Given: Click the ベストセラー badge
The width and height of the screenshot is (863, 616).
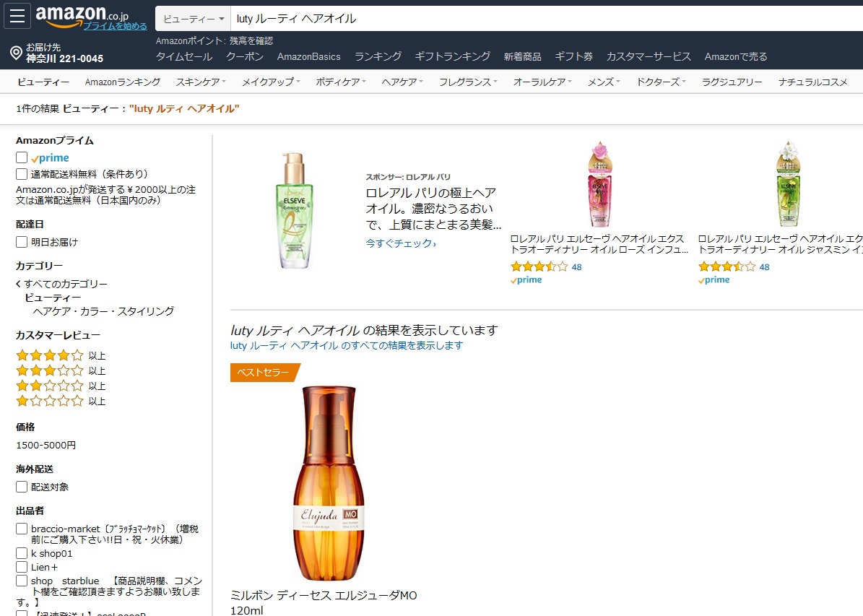Looking at the screenshot, I should (265, 373).
